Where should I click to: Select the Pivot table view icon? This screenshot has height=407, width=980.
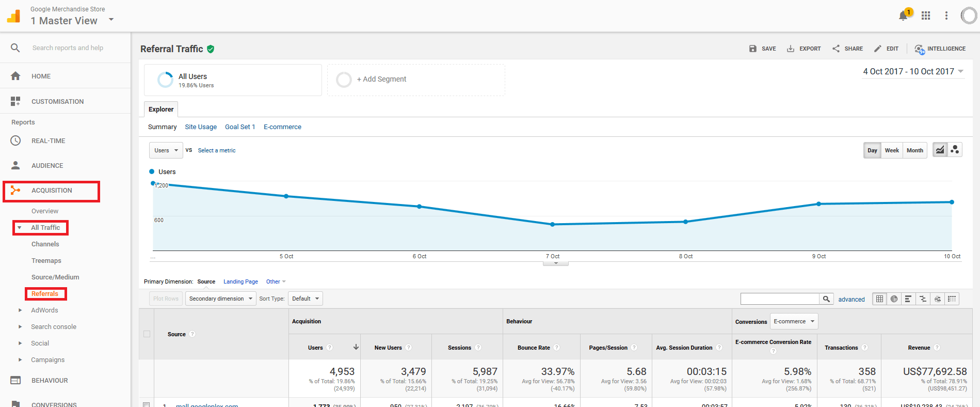pos(952,299)
